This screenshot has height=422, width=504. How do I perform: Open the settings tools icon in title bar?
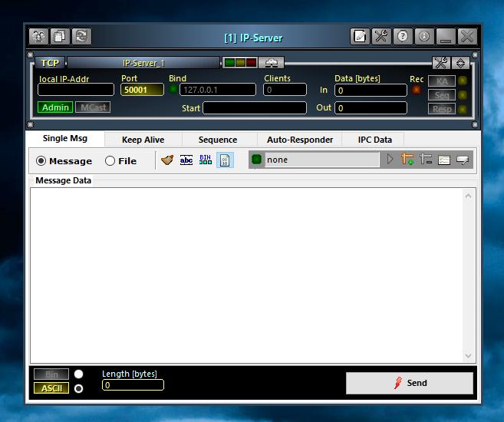(x=381, y=36)
